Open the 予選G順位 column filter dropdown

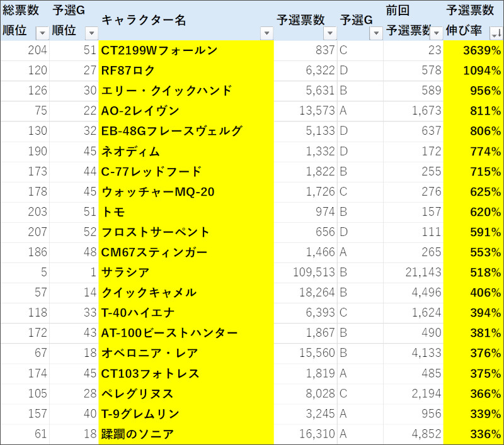91,33
